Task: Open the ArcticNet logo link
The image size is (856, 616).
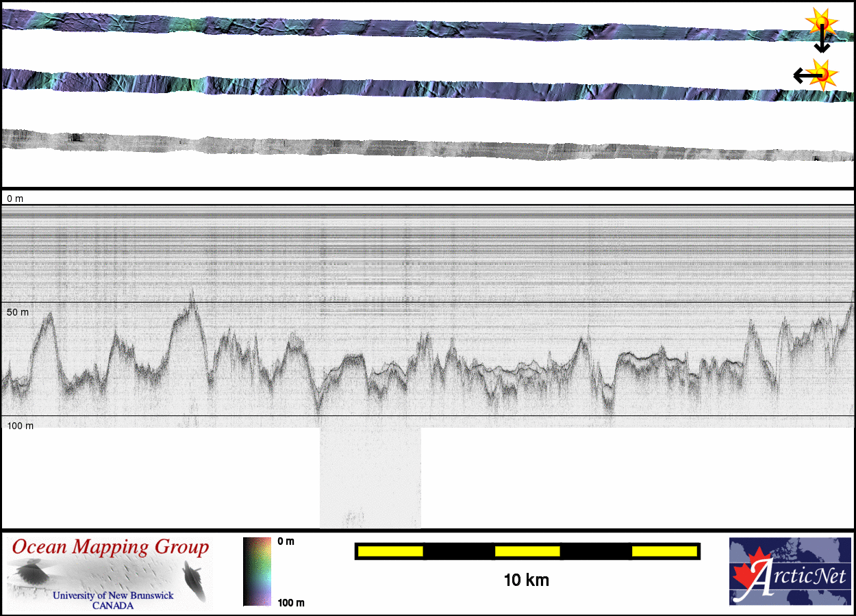Action: point(790,572)
